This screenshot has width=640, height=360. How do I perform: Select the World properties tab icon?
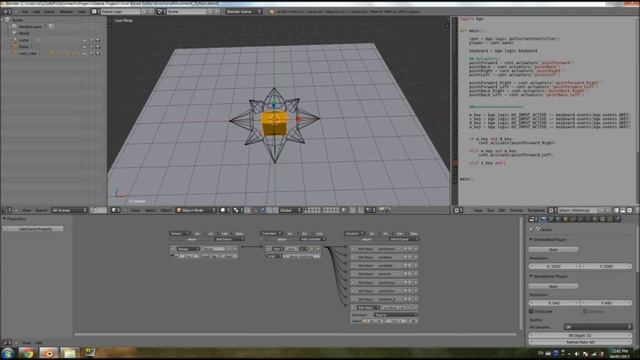[x=558, y=220]
